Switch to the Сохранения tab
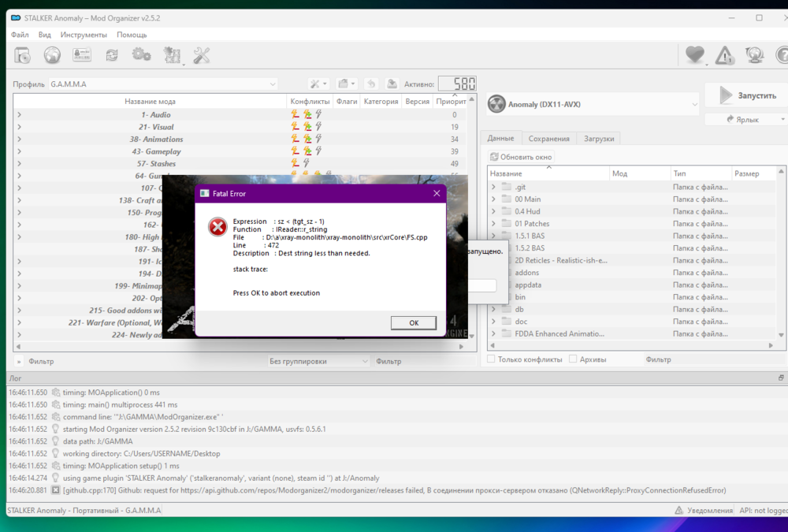 click(x=548, y=139)
